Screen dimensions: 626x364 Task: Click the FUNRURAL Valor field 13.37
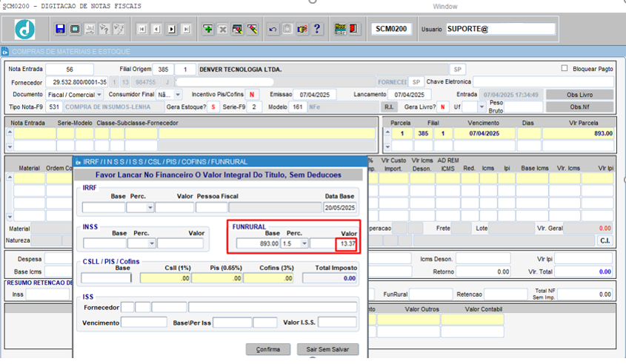(333, 243)
